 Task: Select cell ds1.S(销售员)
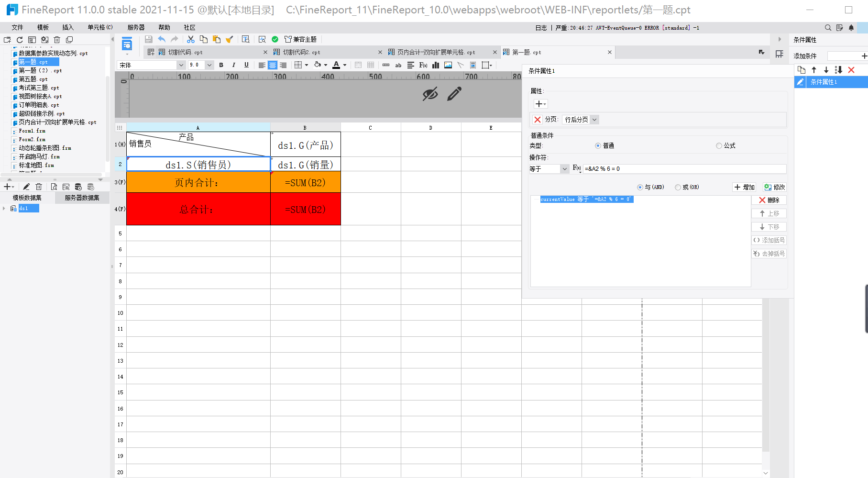coord(198,165)
